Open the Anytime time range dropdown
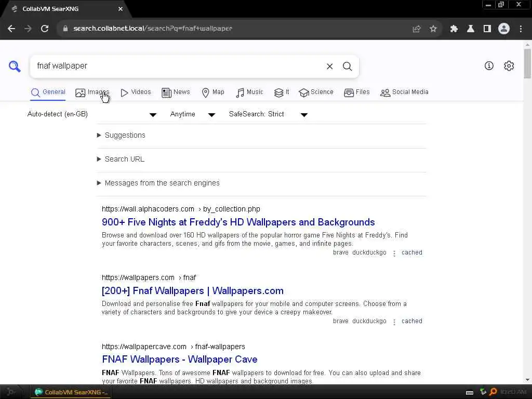Screen dimensions: 532x399 [x=192, y=114]
